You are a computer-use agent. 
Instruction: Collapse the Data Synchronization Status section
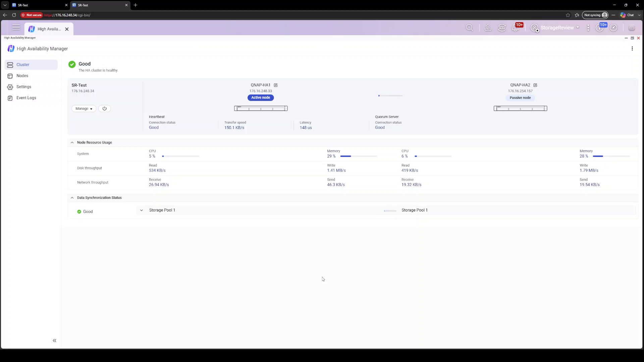coord(72,198)
